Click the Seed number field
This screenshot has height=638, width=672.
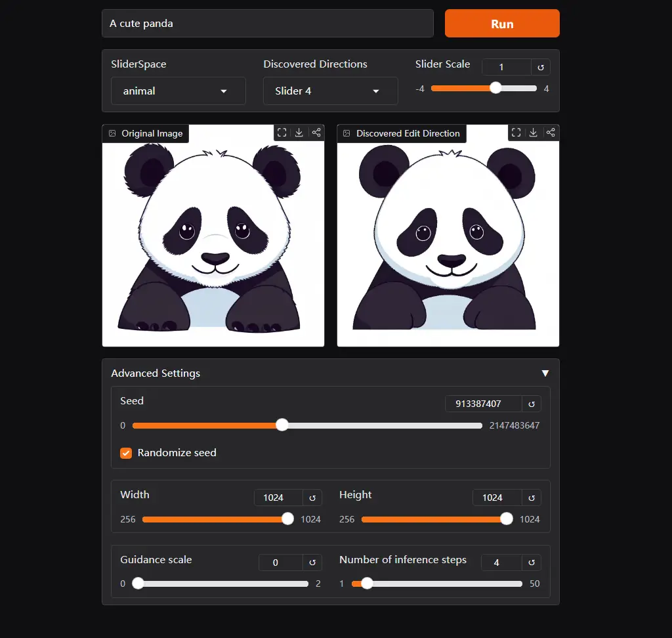[x=484, y=404]
